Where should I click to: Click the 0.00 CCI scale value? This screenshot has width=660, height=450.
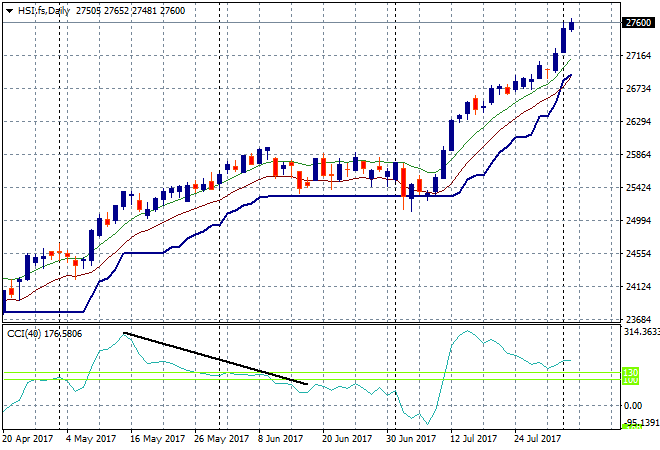(x=632, y=405)
